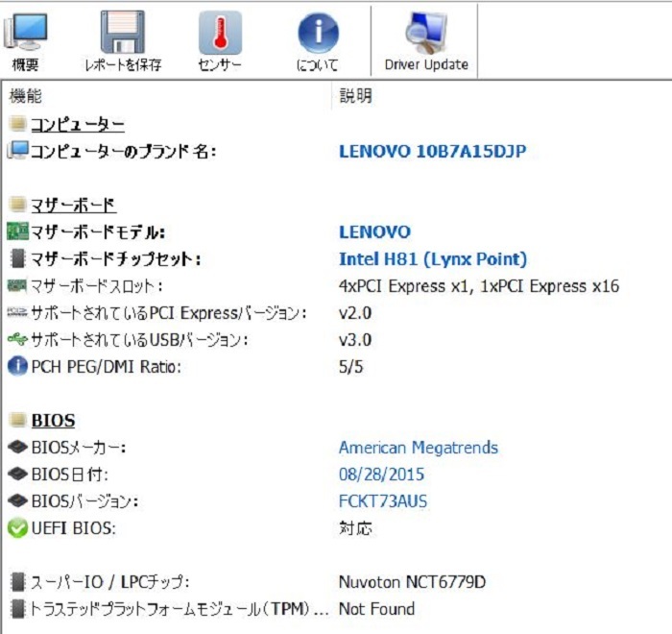Click the 対応 UEFI value
The width and height of the screenshot is (672, 634).
355,528
